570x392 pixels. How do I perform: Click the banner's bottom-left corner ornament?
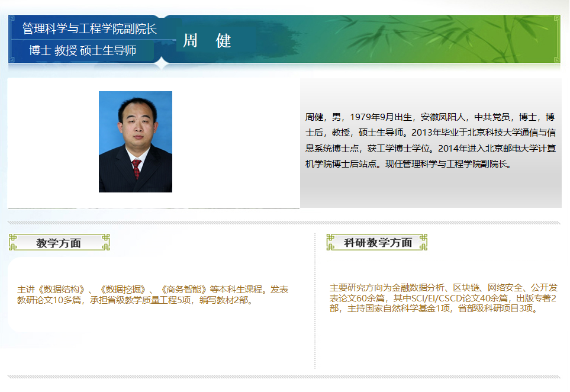pos(12,59)
